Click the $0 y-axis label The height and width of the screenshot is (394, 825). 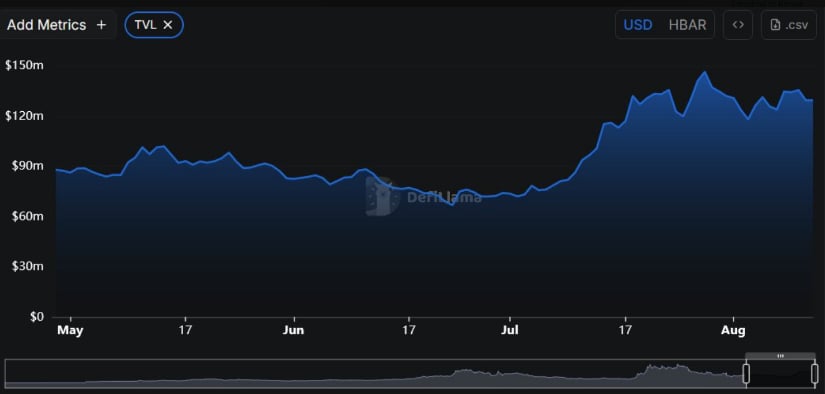37,316
